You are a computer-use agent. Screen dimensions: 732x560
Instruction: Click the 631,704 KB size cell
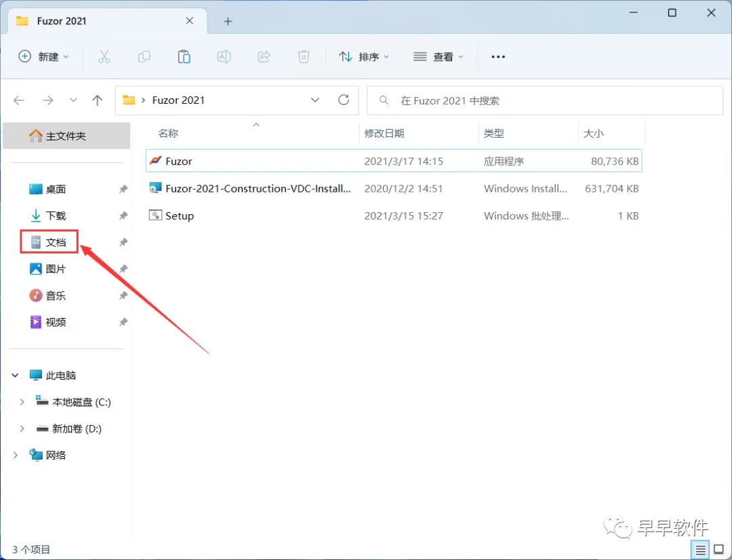click(611, 188)
